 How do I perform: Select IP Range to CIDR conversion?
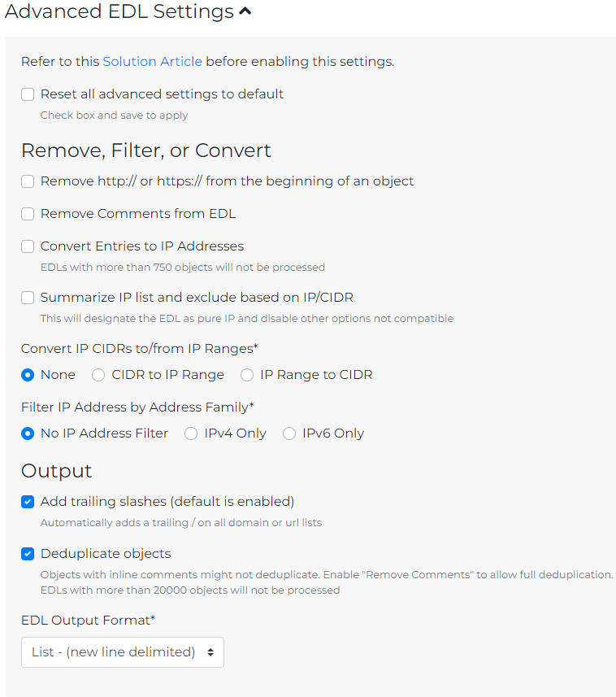point(246,374)
